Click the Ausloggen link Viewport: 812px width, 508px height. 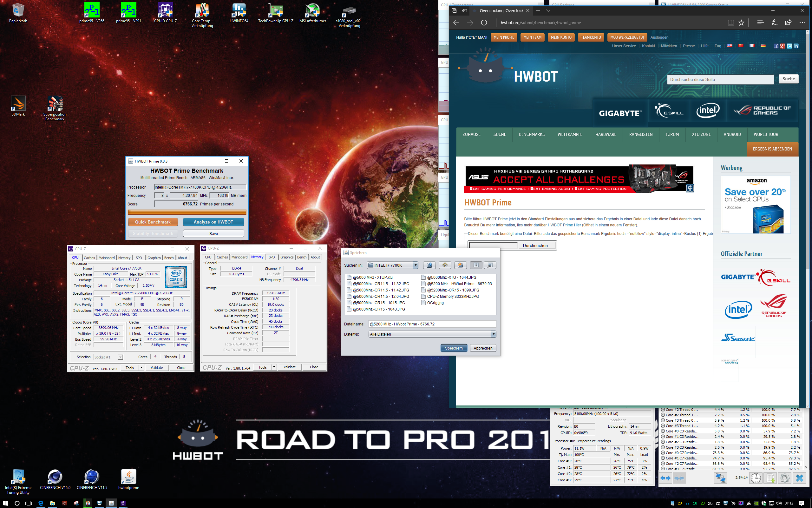659,37
